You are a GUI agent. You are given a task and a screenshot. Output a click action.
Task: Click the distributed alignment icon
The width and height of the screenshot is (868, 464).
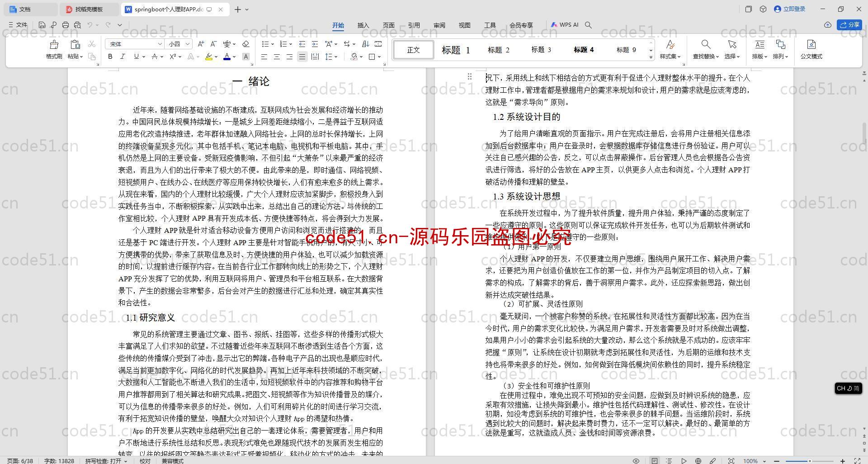(315, 57)
